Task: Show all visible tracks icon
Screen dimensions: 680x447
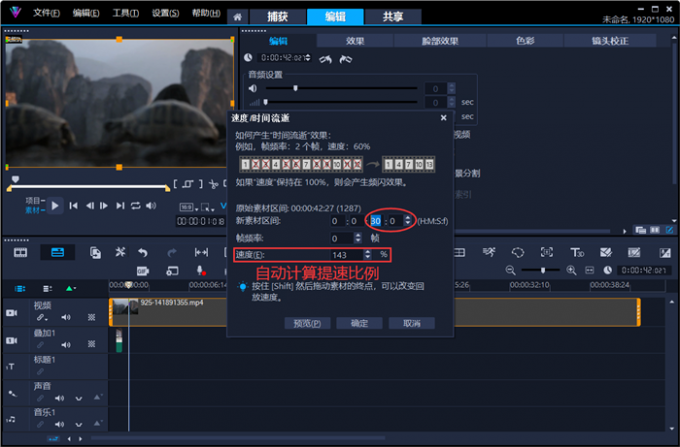Action: (20, 288)
